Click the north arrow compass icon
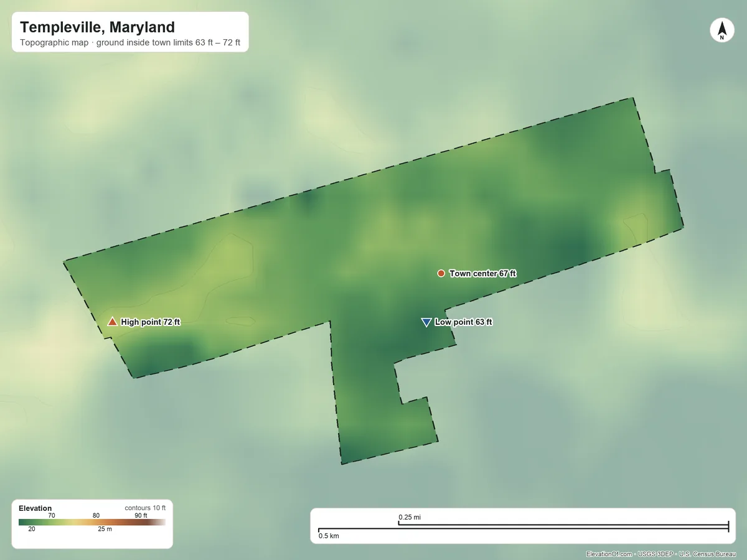Viewport: 747px width, 560px height. 721,30
